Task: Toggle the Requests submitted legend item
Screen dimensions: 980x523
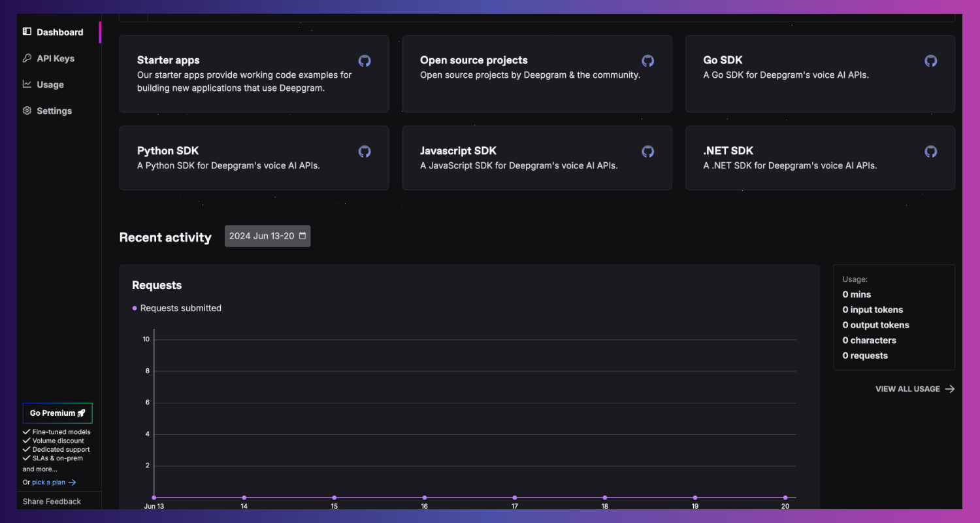Action: [176, 308]
